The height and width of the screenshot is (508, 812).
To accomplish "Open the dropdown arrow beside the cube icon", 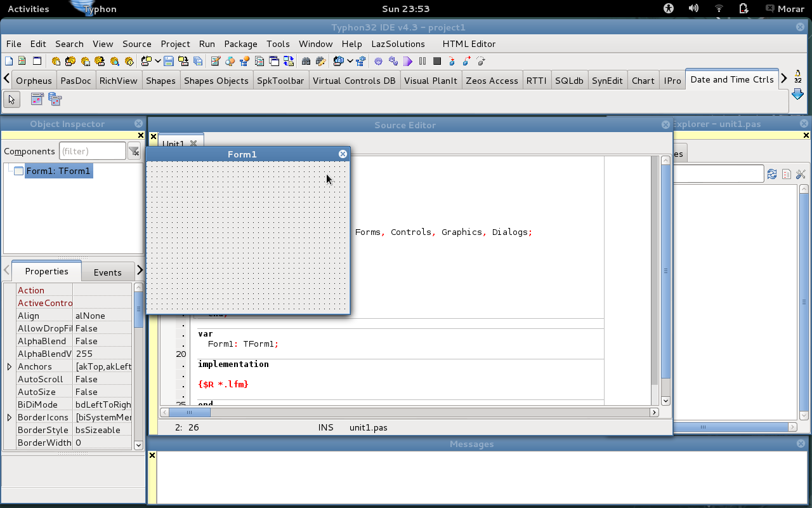I will 350,62.
